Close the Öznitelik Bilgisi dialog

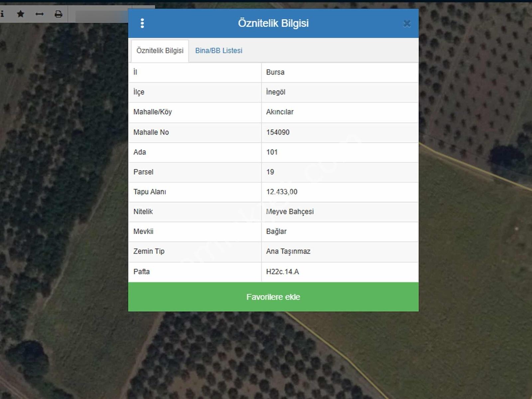407,24
